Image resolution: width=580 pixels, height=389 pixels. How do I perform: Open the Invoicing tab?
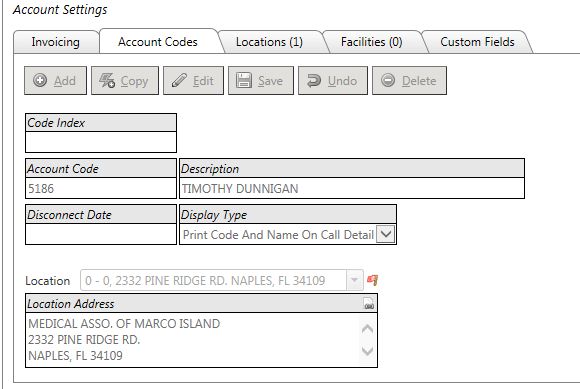[x=55, y=42]
